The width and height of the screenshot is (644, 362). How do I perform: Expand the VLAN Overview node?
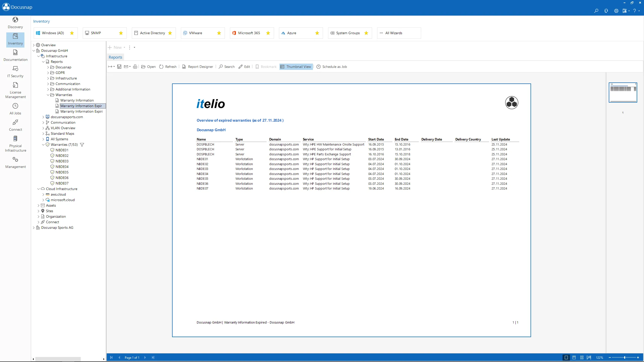[43, 128]
